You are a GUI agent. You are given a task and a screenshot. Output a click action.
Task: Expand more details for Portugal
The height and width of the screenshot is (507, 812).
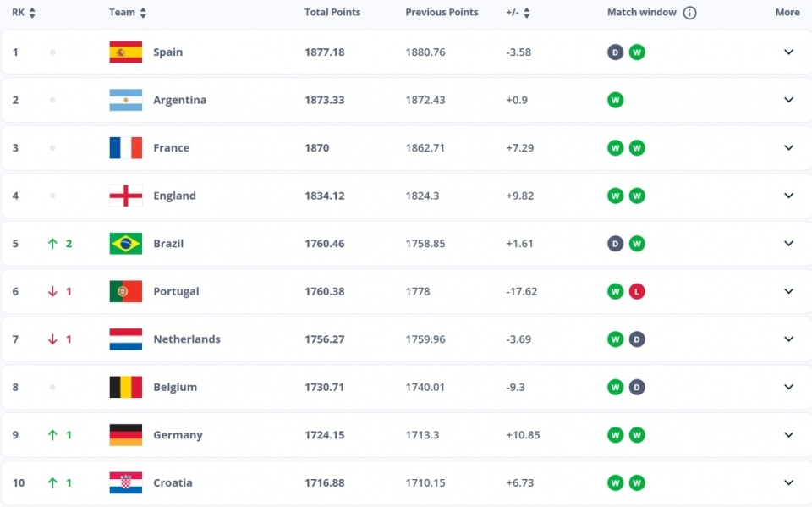coord(788,291)
